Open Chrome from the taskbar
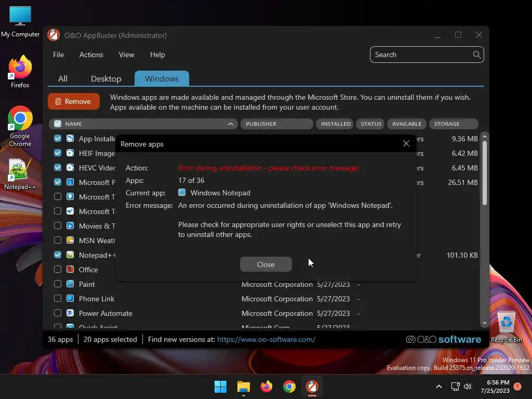Viewport: 532px width, 399px height. [289, 387]
